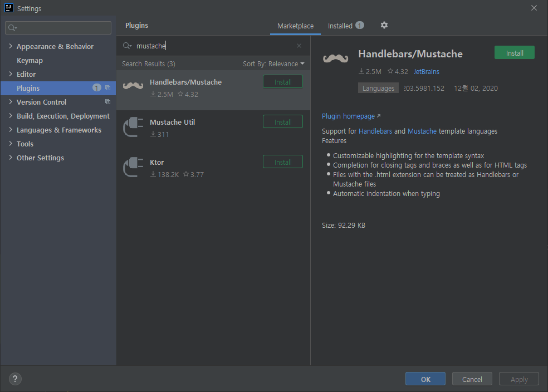548x392 pixels.
Task: Confirm with the OK button
Action: (425, 379)
